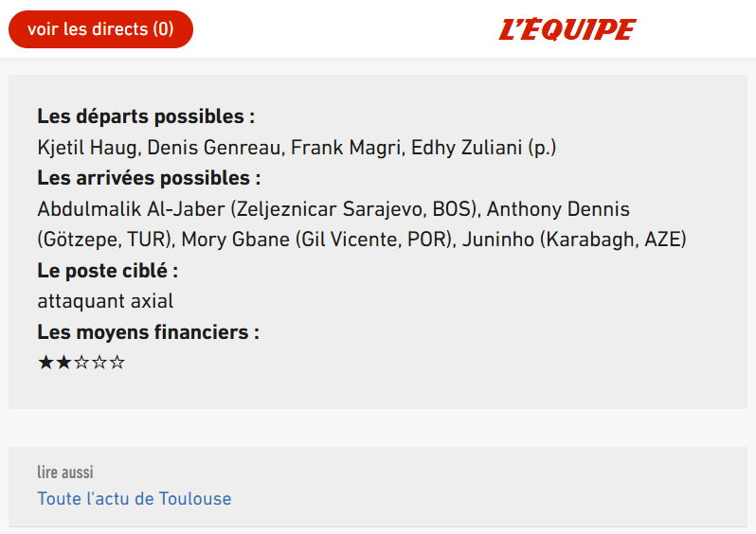Open the L'Équipe logo homepage
Screen dimensions: 756x534
coord(567,29)
